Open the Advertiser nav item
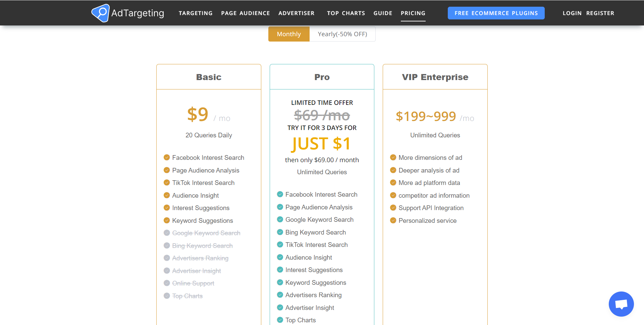 click(297, 13)
